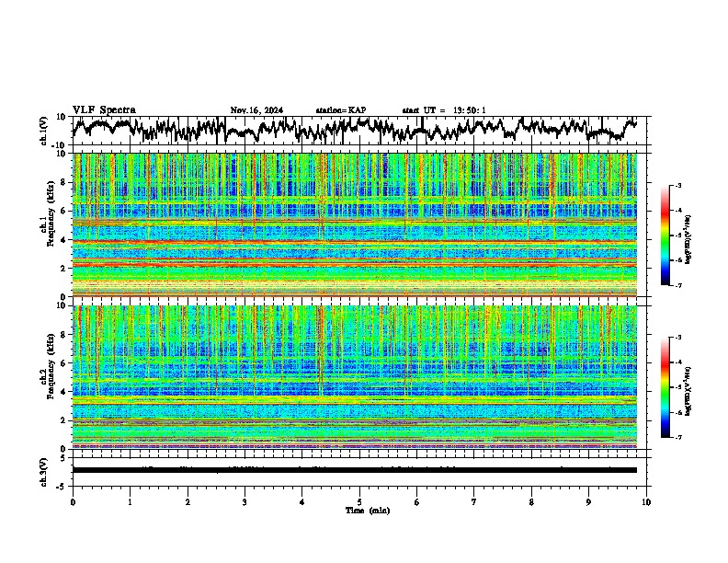Click the "-3" label atop ch.1 colorbar
This screenshot has width=728, height=563.
677,185
